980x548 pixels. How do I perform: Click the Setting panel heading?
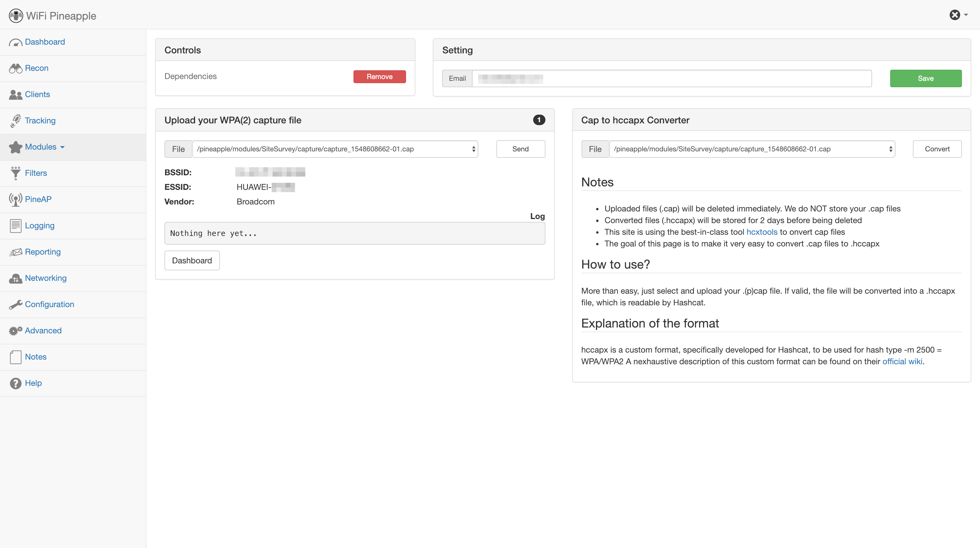point(457,50)
